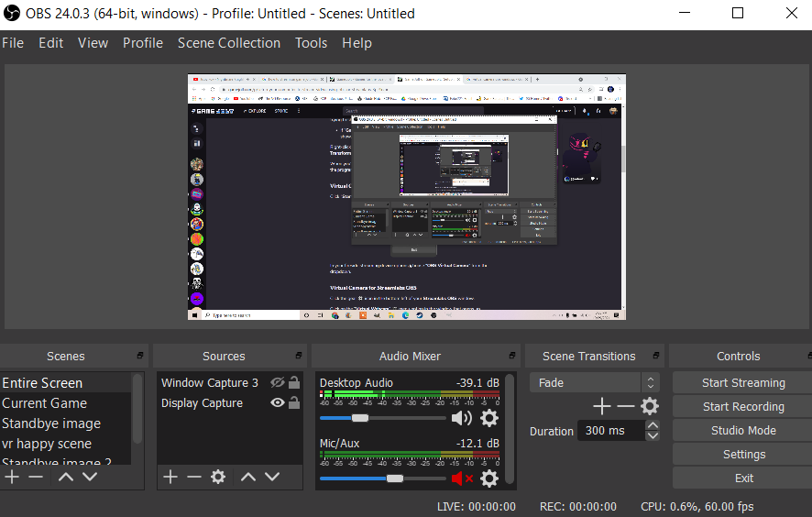Image resolution: width=812 pixels, height=517 pixels.
Task: Move scene up in Scenes list
Action: click(66, 477)
